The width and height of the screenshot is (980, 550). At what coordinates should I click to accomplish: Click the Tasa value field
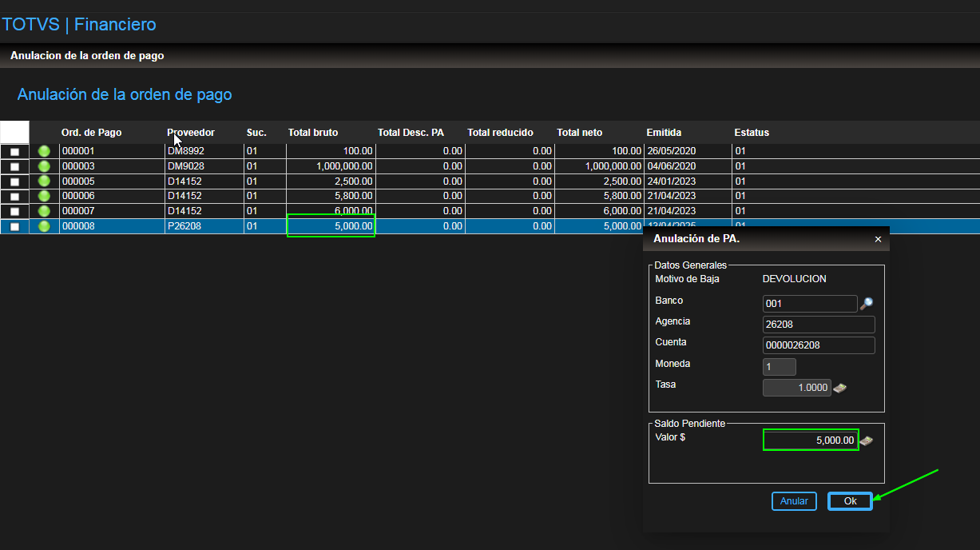(797, 388)
